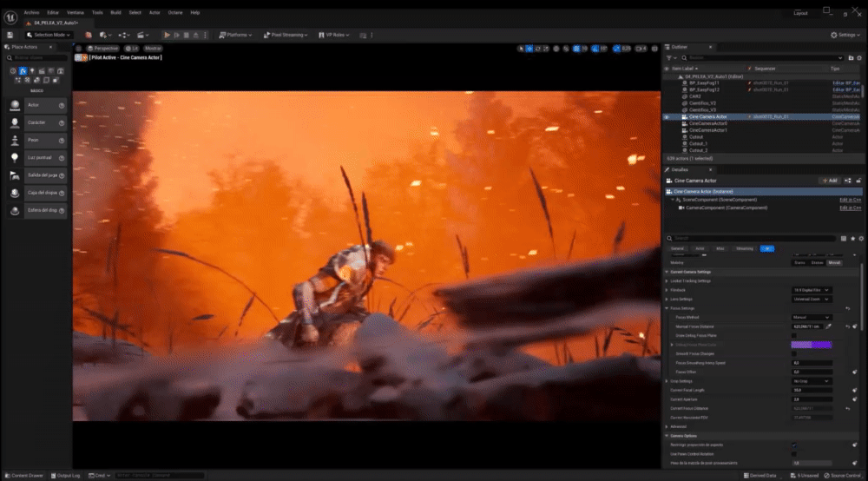Toggle Use Pawn Control Rotation checkbox
Viewport: 868px width, 481px height.
(x=794, y=454)
